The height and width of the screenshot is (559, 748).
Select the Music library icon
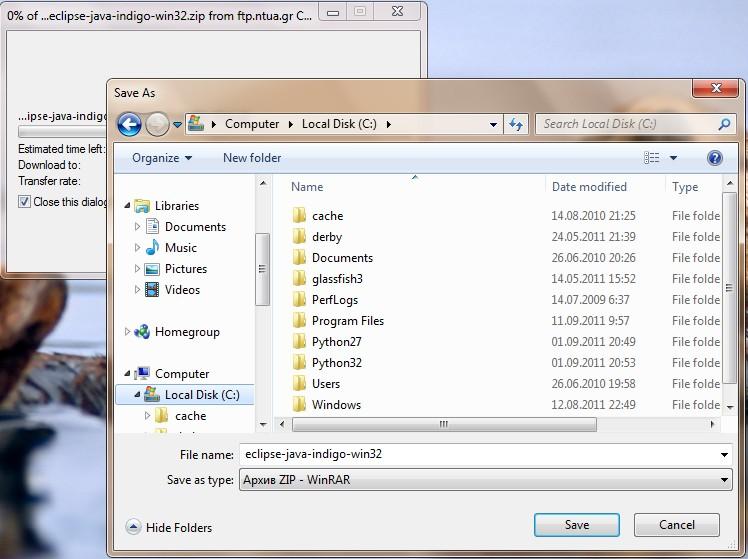tap(152, 248)
